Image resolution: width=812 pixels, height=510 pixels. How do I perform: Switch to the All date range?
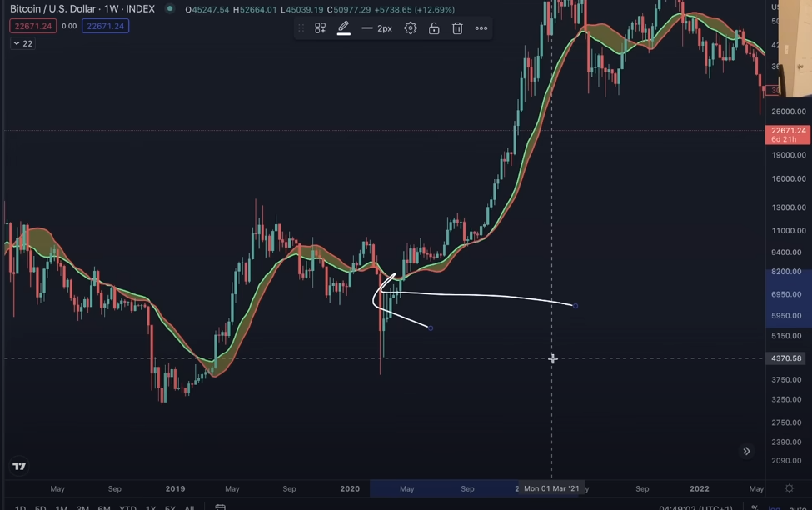coord(189,507)
